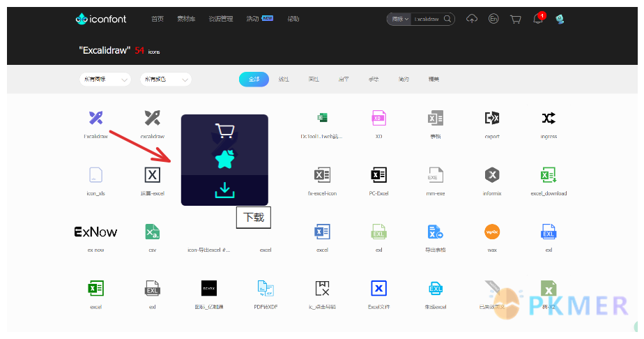
Task: Expand the 所有颜色 color filter dropdown
Action: point(166,80)
